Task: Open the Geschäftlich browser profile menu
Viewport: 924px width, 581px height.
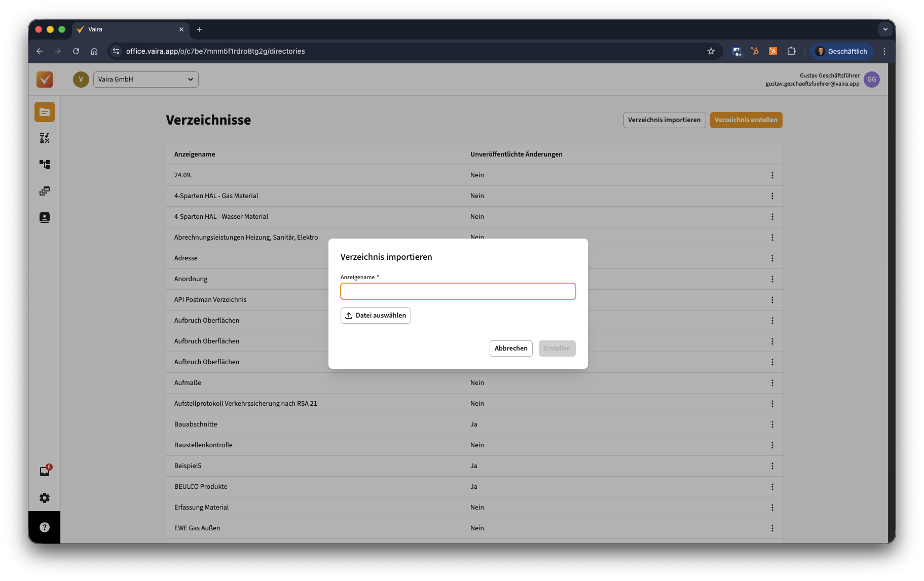Action: tap(841, 51)
